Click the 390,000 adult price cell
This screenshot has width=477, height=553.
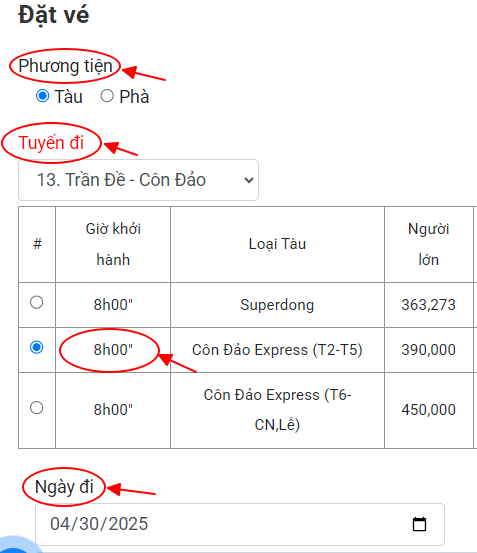428,350
